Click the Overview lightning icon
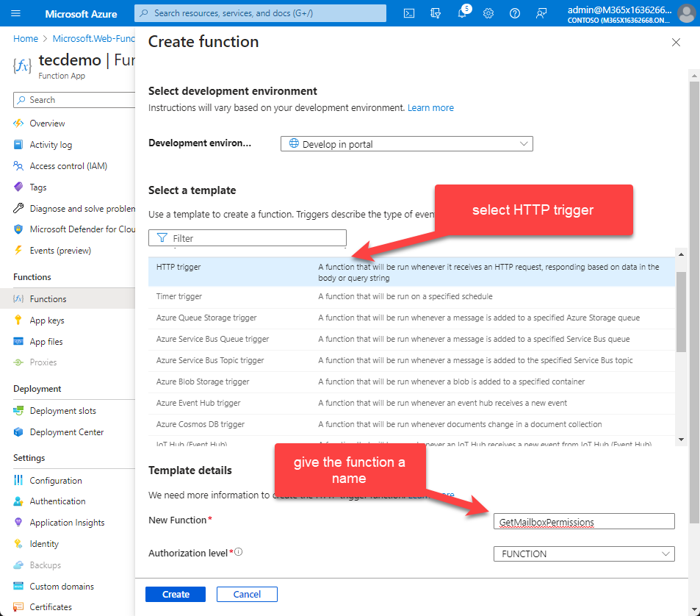This screenshot has height=616, width=700. (18, 123)
